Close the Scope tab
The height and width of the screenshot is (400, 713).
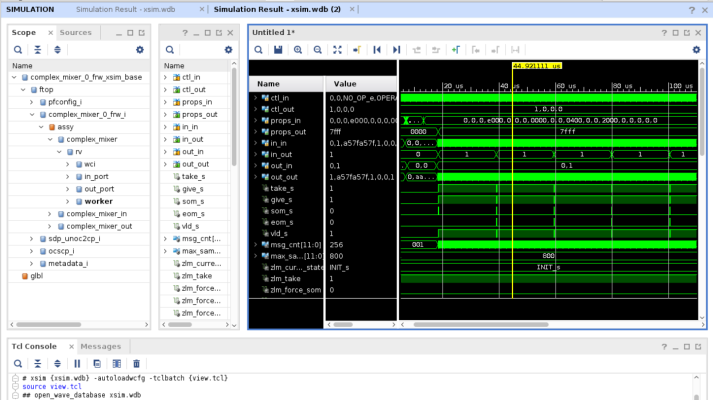coord(50,33)
